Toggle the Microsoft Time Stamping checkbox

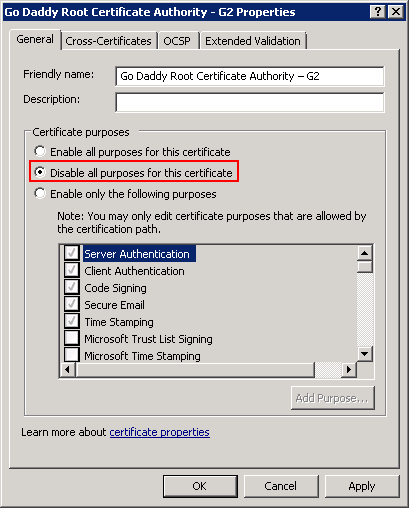tap(72, 355)
